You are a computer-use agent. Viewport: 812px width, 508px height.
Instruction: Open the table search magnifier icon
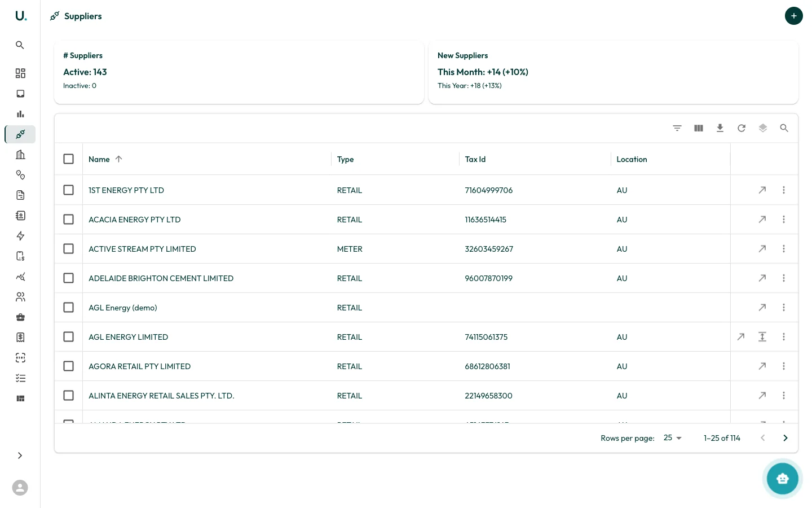784,128
